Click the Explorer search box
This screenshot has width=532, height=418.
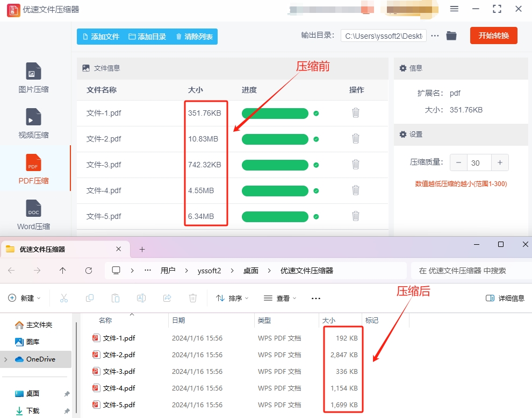pos(471,271)
